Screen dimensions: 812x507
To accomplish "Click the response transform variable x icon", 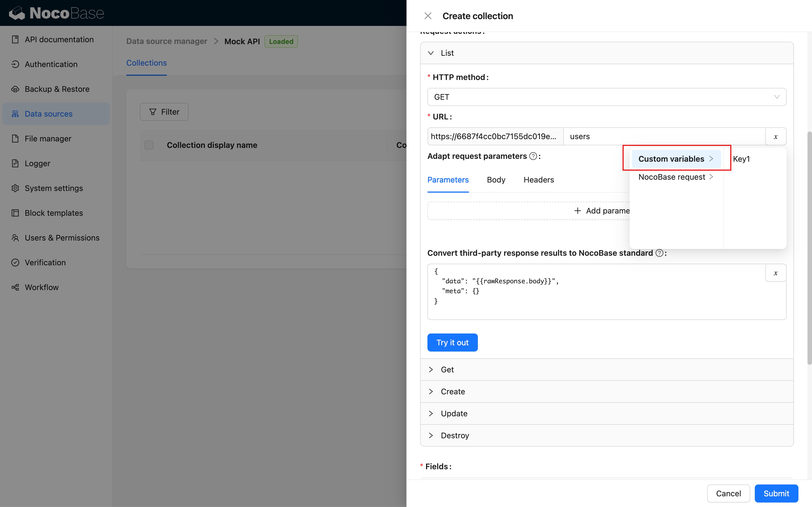I will tap(775, 273).
